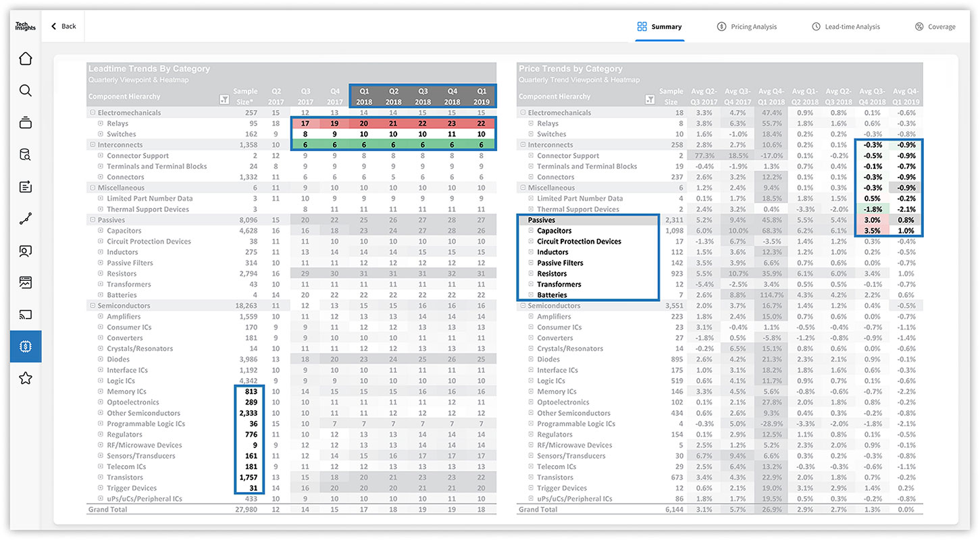Expand Resistors in the Price table
Image resolution: width=980 pixels, height=540 pixels.
click(x=531, y=273)
